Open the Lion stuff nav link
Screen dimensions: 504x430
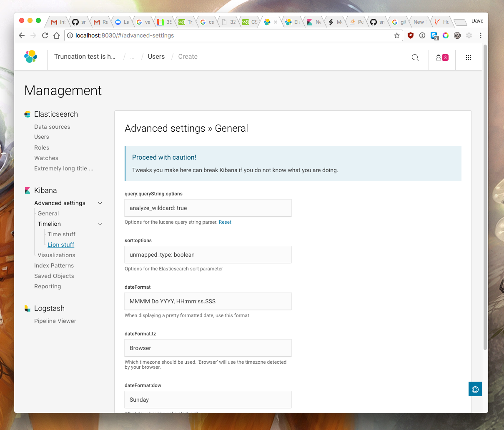(61, 245)
